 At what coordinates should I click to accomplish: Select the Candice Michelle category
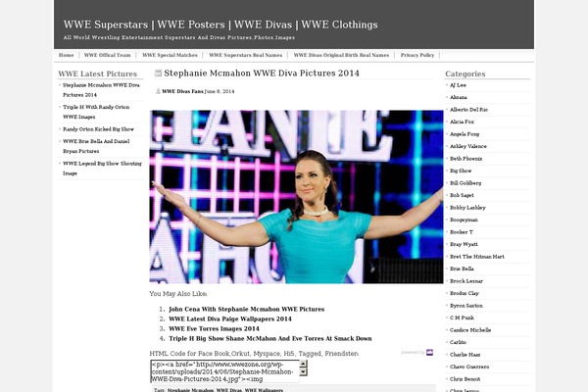coord(470,330)
